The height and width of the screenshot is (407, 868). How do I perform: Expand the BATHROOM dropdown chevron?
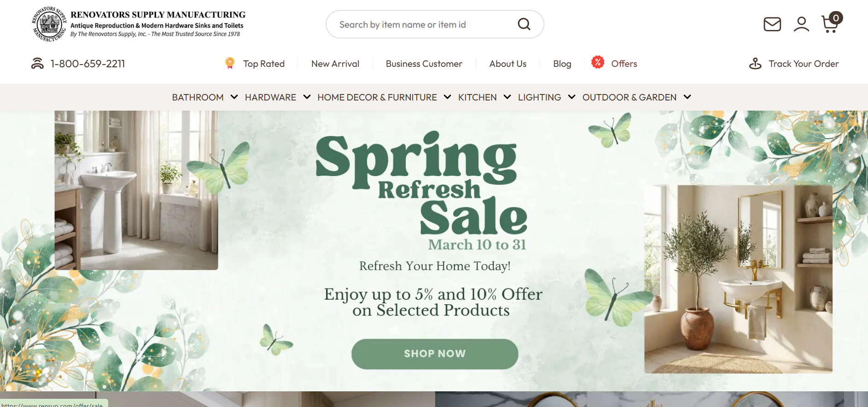[x=234, y=97]
